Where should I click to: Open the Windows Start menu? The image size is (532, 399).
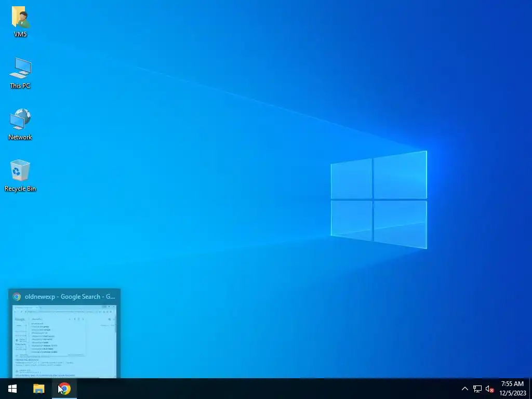pyautogui.click(x=12, y=389)
